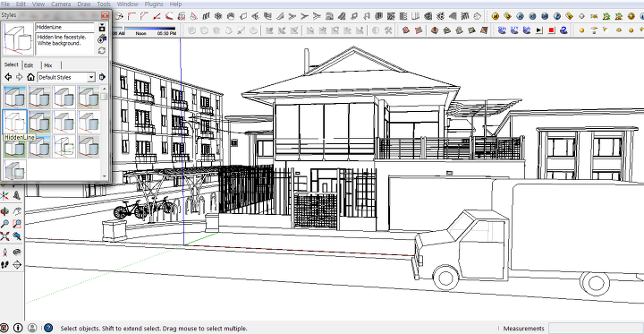Click the show secondary selection pane icon
This screenshot has height=334, width=644.
(x=102, y=28)
